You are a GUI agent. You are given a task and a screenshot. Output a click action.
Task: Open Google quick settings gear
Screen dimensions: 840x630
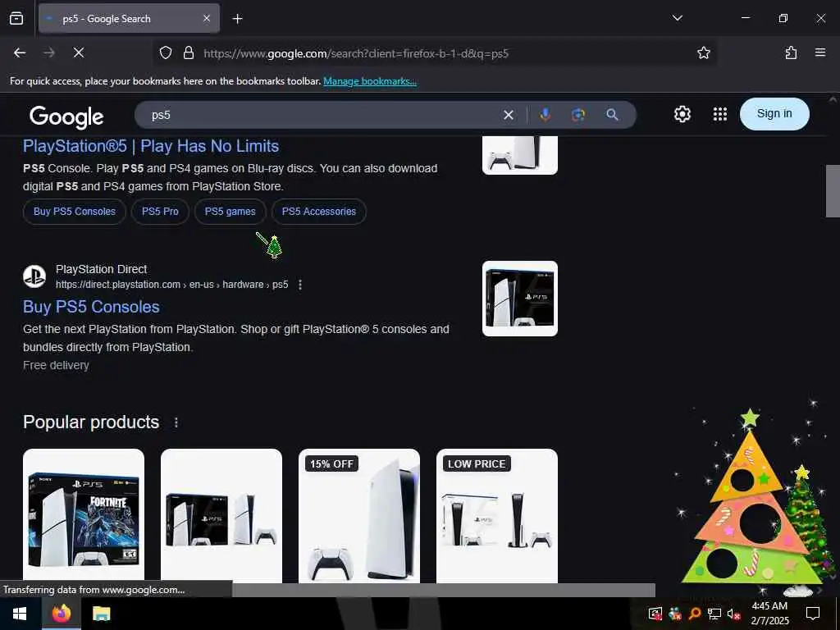tap(682, 114)
